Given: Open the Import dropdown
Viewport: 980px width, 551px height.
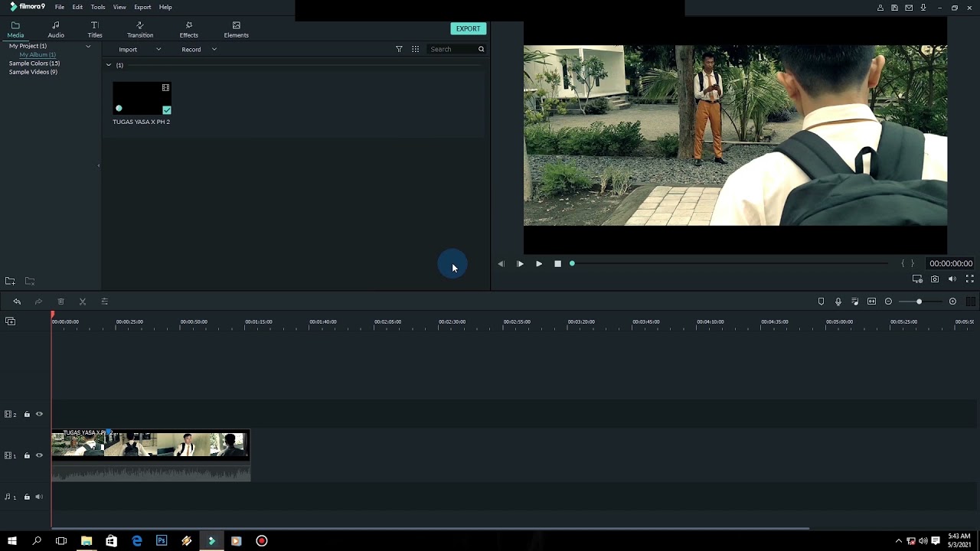Looking at the screenshot, I should (139, 49).
